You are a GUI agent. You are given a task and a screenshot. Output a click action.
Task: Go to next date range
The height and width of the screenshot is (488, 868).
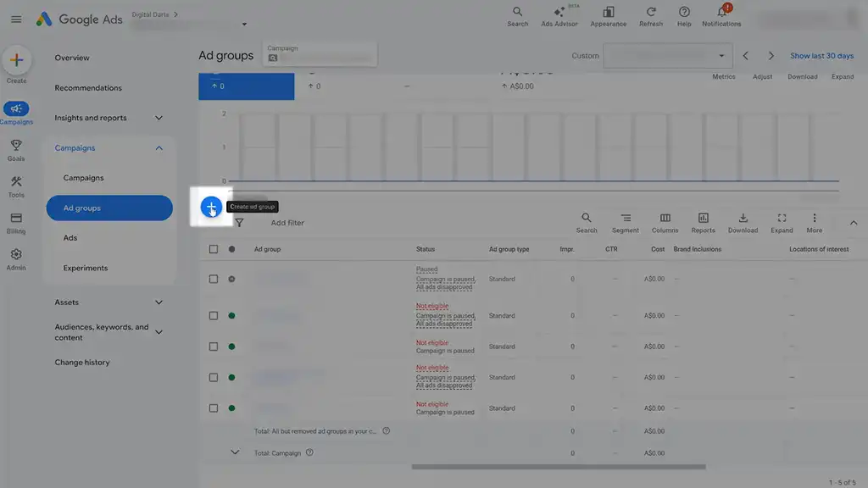click(x=771, y=56)
